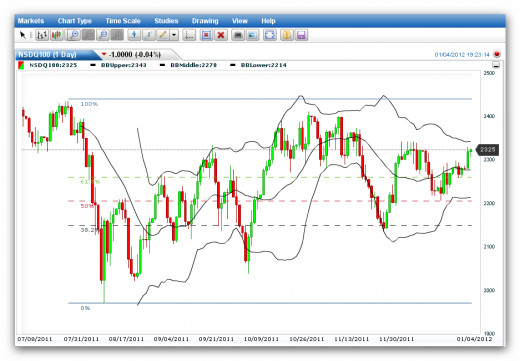520x361 pixels.
Task: Click the BBUpper:2343 legend entry
Action: [124, 65]
